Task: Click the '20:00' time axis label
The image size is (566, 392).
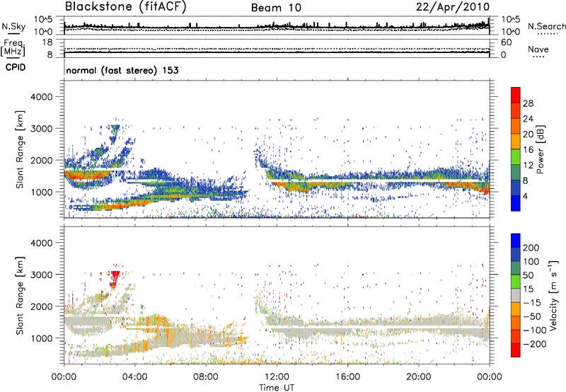Action: coord(418,377)
